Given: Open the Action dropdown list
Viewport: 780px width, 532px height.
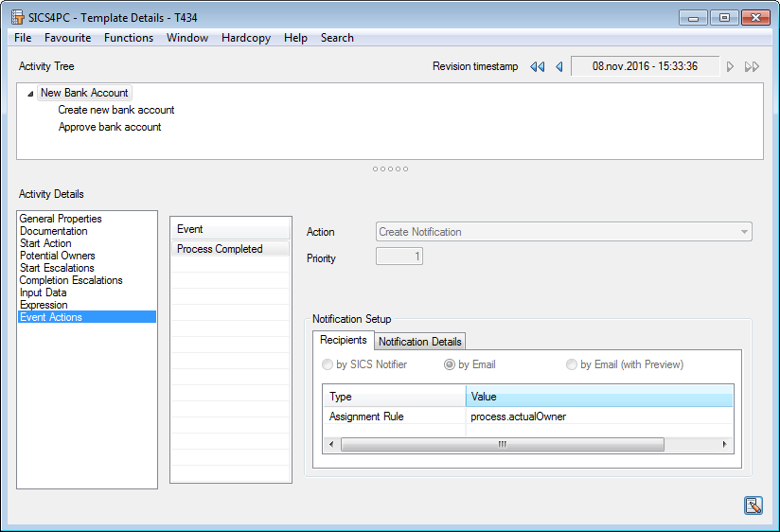Looking at the screenshot, I should tap(744, 232).
